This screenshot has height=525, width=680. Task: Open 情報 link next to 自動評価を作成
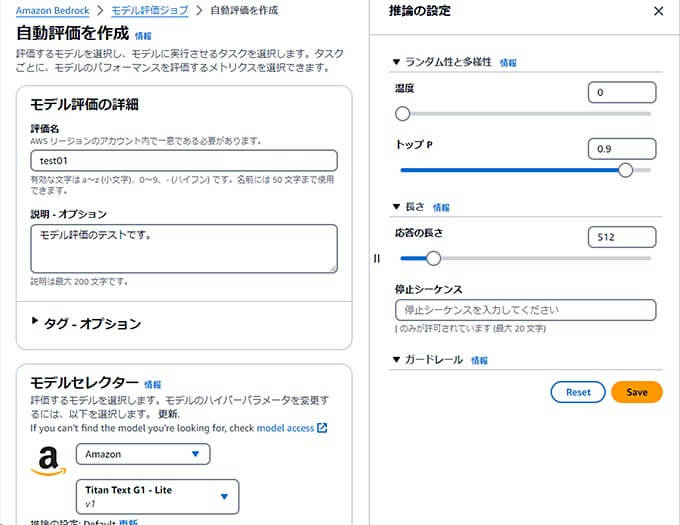pyautogui.click(x=143, y=36)
